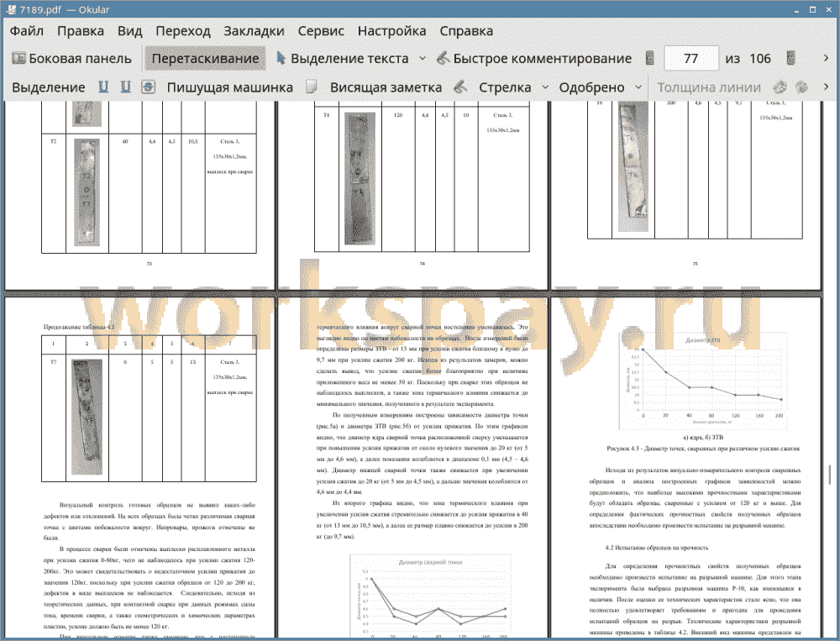Select the Одобрено stamp tool
This screenshot has width=840, height=641.
click(591, 87)
